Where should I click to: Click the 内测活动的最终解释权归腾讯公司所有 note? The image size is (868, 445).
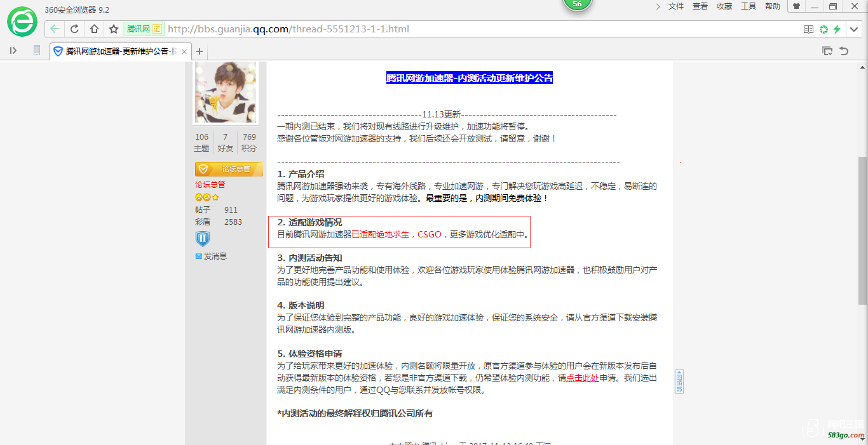[355, 413]
